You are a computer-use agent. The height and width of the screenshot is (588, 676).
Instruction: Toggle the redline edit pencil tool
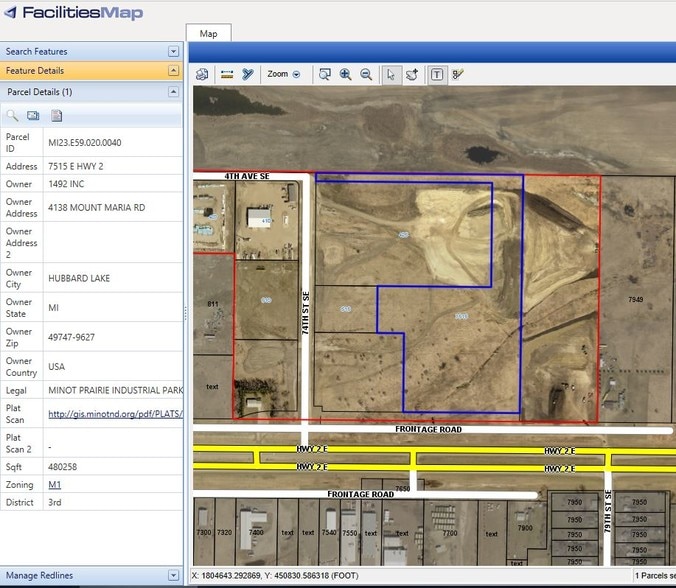coord(458,74)
